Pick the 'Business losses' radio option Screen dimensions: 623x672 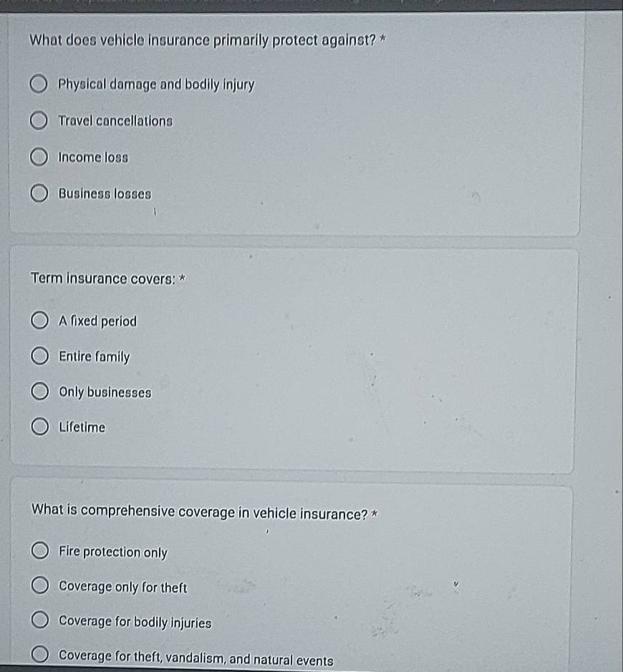39,193
